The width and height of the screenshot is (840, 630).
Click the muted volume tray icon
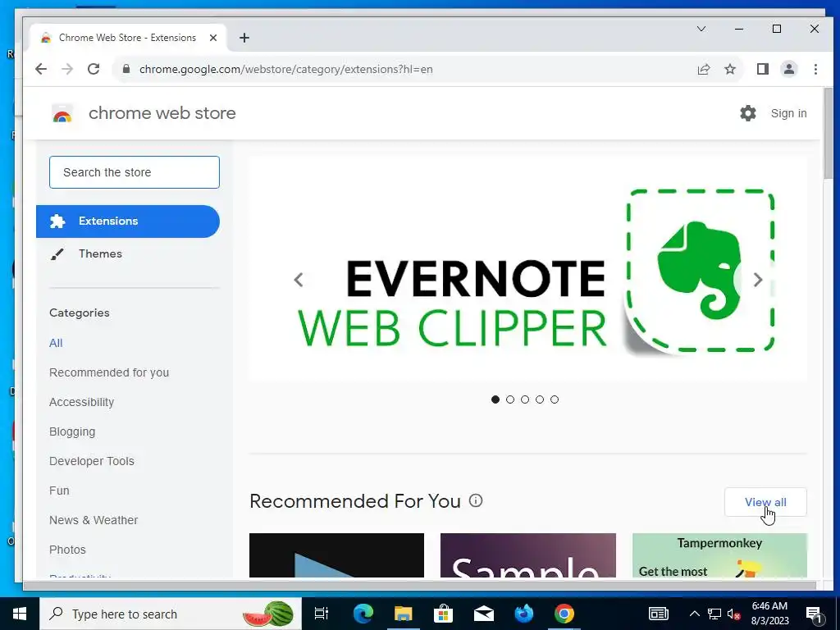tap(733, 614)
